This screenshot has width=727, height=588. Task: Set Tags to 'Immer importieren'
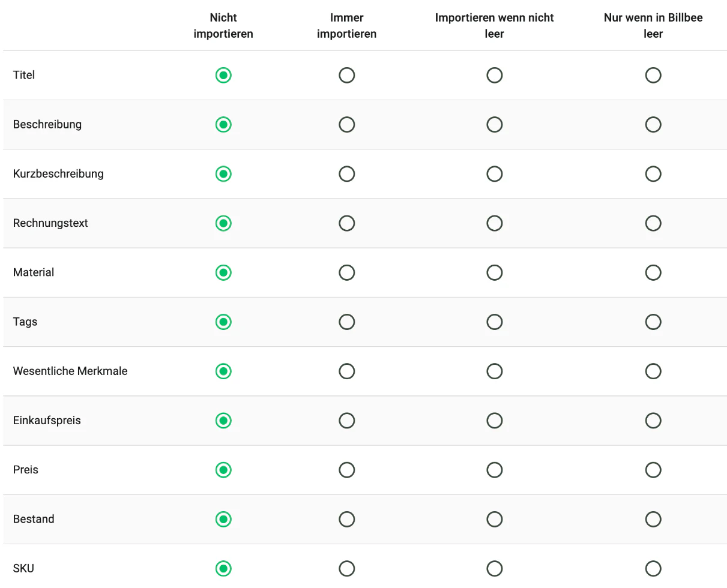pyautogui.click(x=347, y=322)
